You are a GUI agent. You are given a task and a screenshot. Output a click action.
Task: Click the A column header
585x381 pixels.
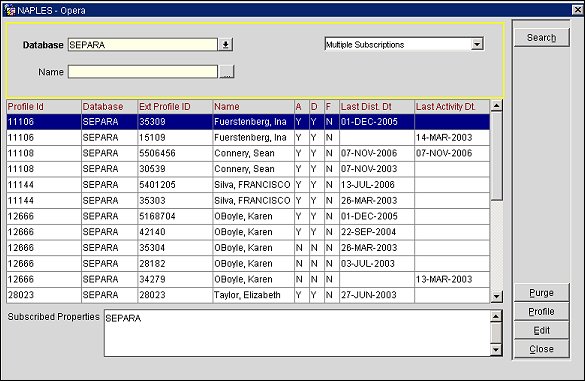click(302, 107)
